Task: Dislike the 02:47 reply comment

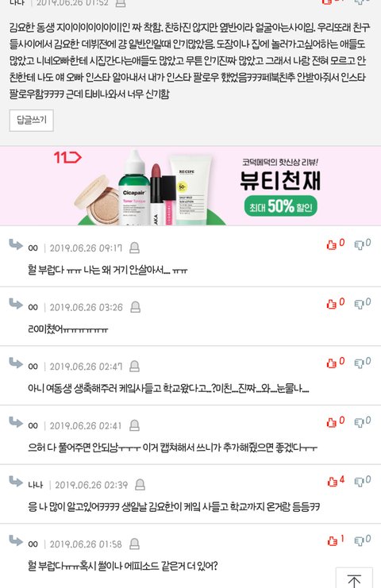Action: (x=363, y=363)
